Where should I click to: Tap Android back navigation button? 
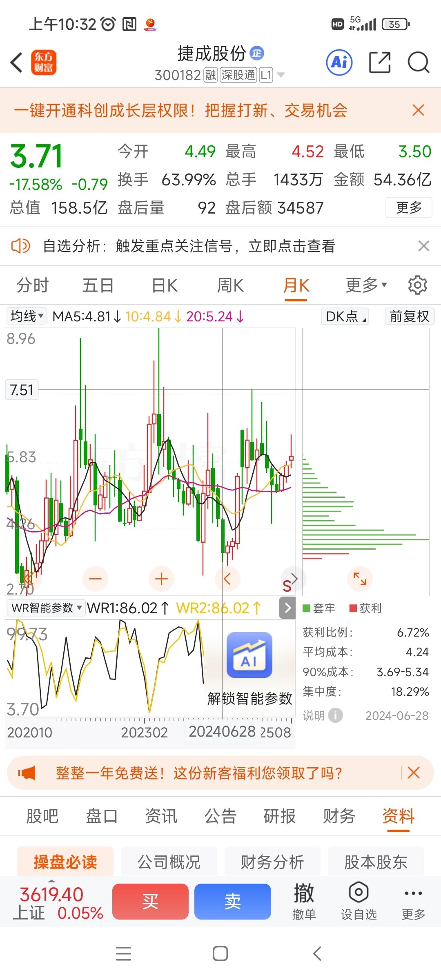point(317,954)
